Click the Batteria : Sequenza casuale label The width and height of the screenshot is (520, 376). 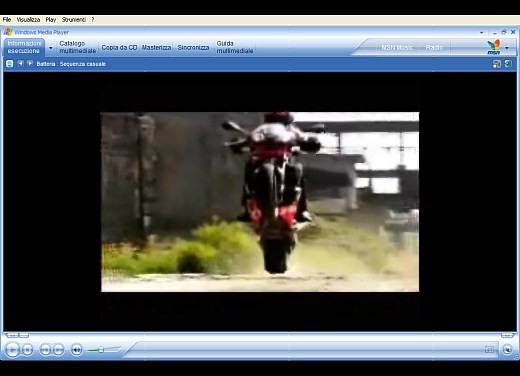point(71,64)
